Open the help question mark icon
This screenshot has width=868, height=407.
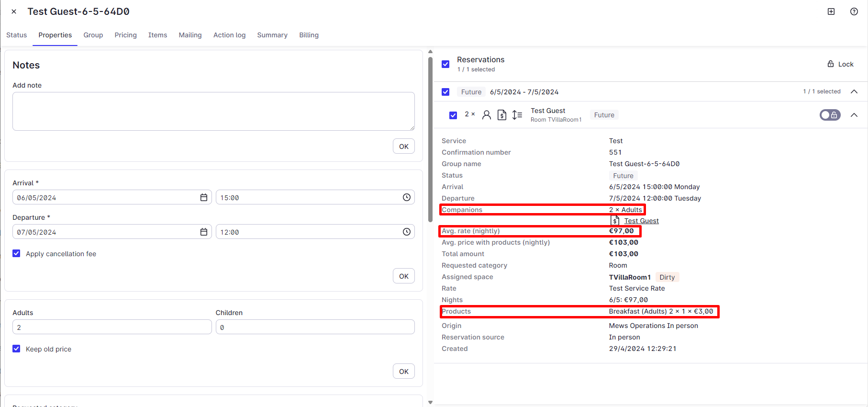click(854, 11)
